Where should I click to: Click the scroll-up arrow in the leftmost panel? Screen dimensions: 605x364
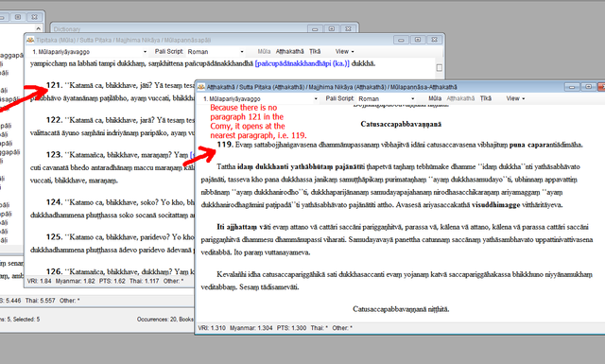pyautogui.click(x=38, y=28)
